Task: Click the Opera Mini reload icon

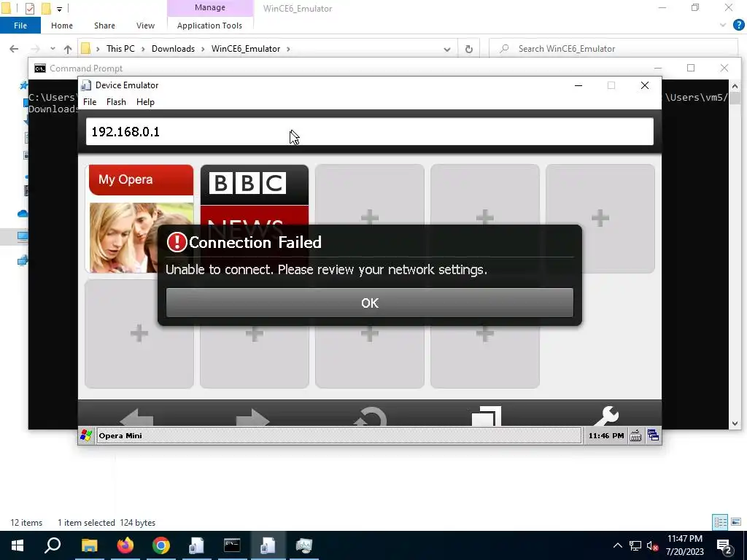Action: (x=370, y=416)
